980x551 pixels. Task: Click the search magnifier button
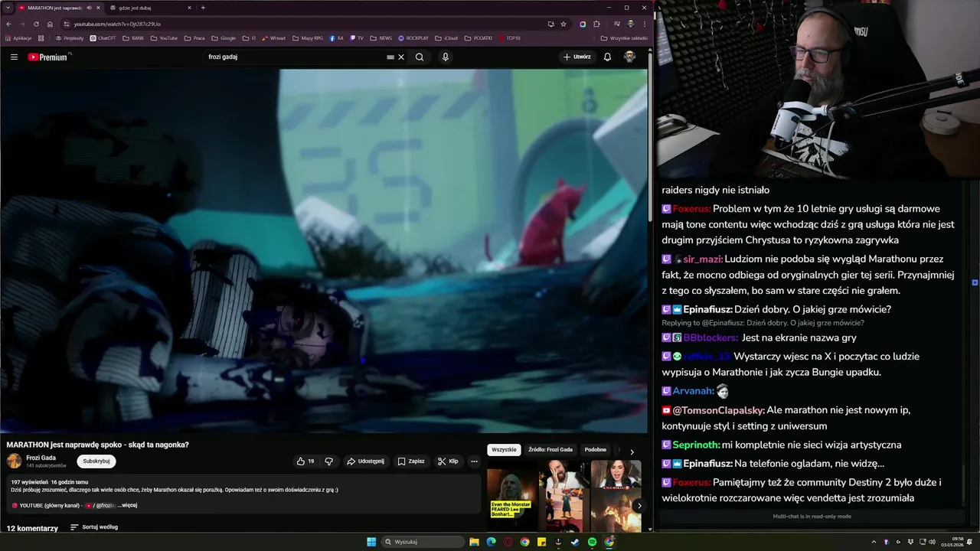coord(420,57)
